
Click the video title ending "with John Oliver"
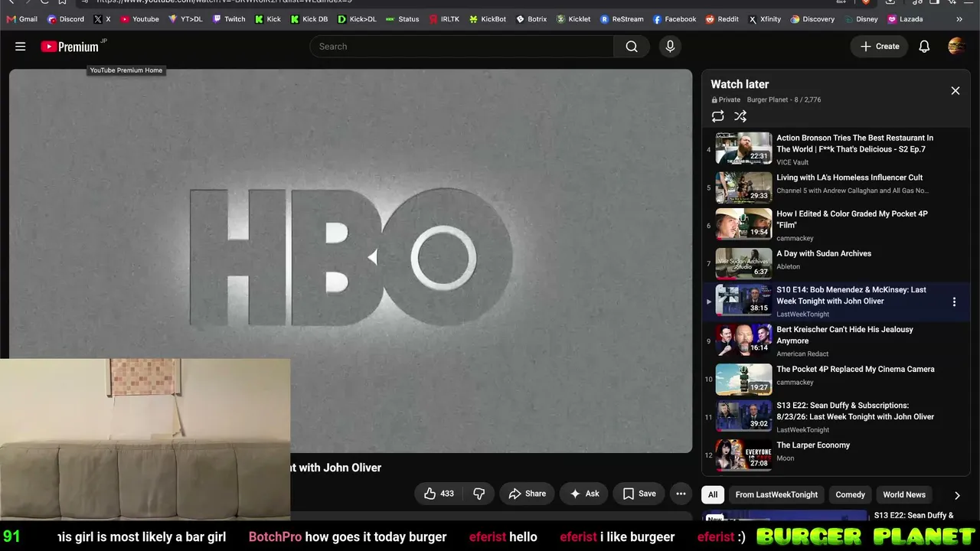(x=335, y=468)
